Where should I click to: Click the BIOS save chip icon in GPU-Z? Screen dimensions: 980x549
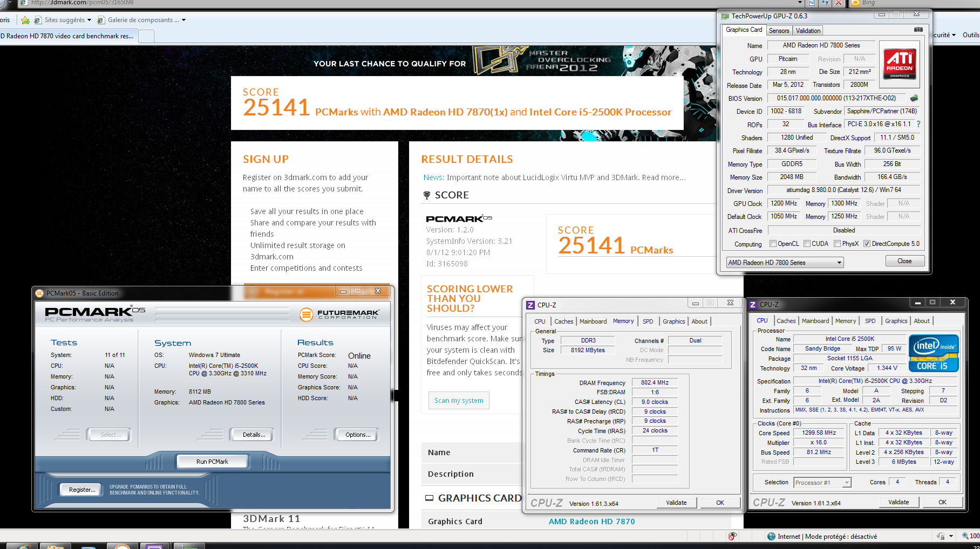click(914, 98)
